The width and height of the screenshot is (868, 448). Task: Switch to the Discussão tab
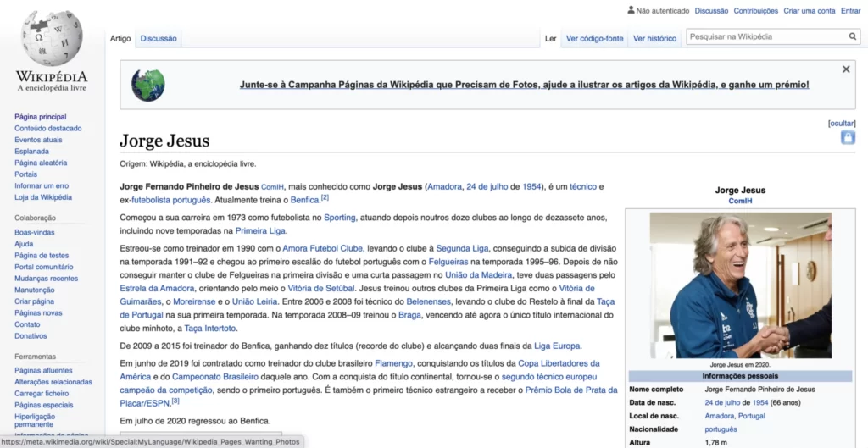click(159, 39)
